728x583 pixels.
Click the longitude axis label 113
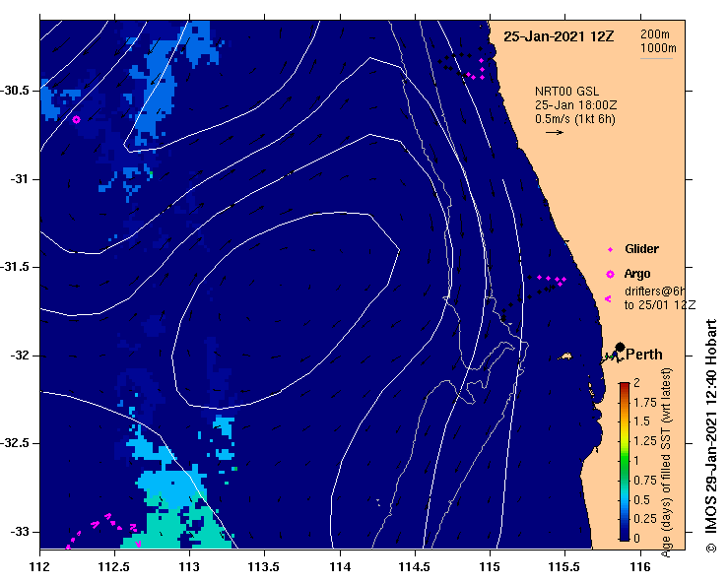tap(189, 567)
